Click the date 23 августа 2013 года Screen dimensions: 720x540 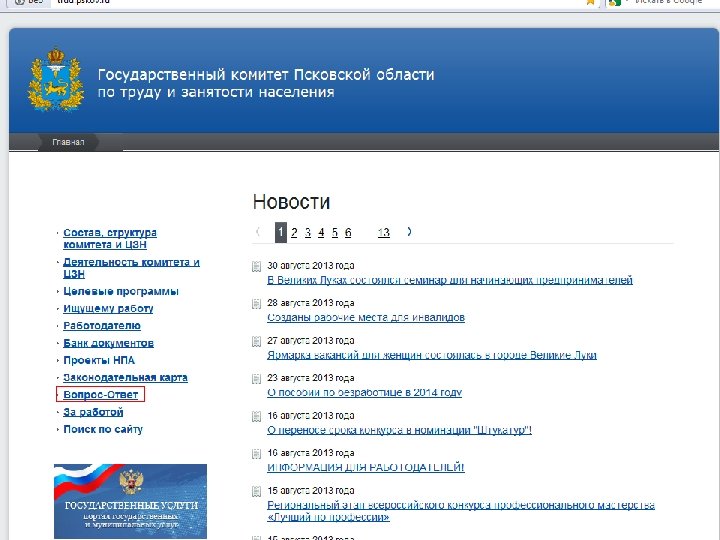pos(310,378)
